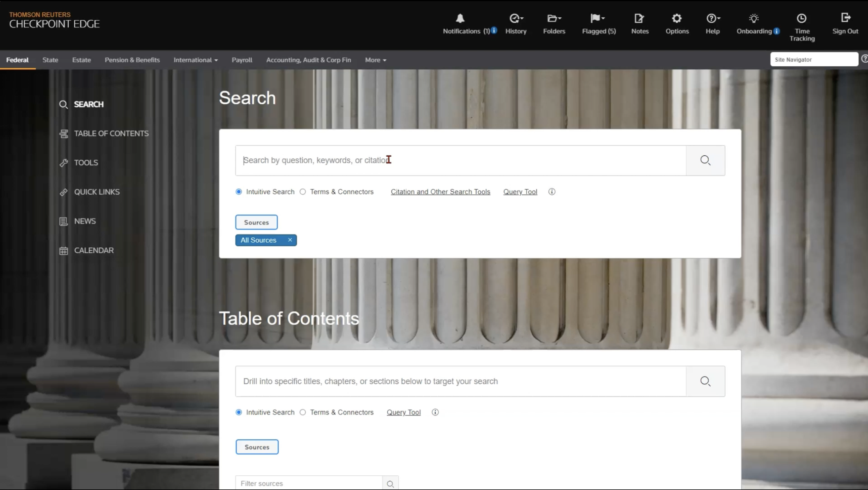The height and width of the screenshot is (490, 868).
Task: Choose Terms & Connectors under Table of Contents
Action: (303, 412)
